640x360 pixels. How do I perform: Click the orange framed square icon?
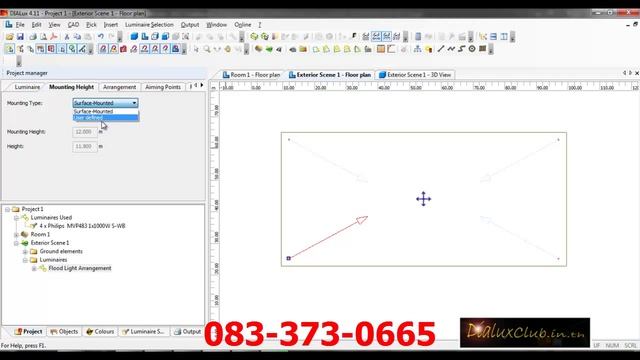coord(381,49)
